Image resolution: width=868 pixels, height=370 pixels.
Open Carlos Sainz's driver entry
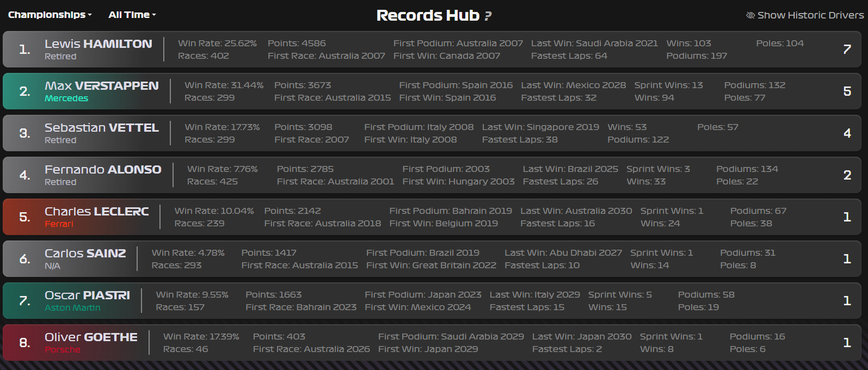point(85,254)
